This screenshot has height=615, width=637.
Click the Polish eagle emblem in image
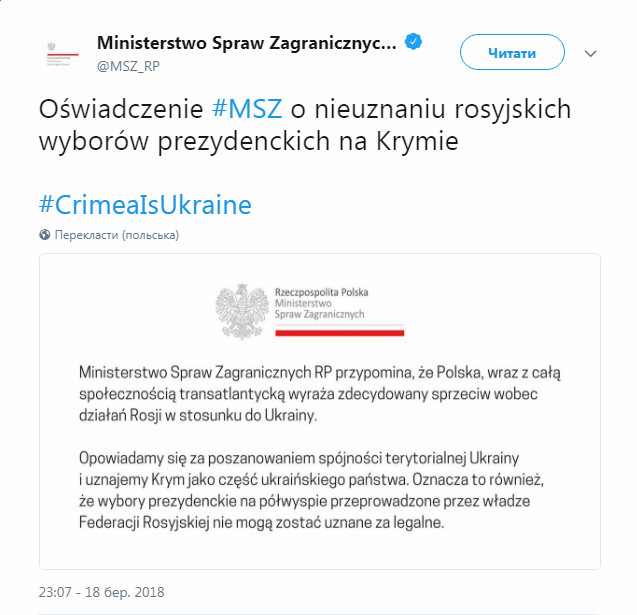242,311
